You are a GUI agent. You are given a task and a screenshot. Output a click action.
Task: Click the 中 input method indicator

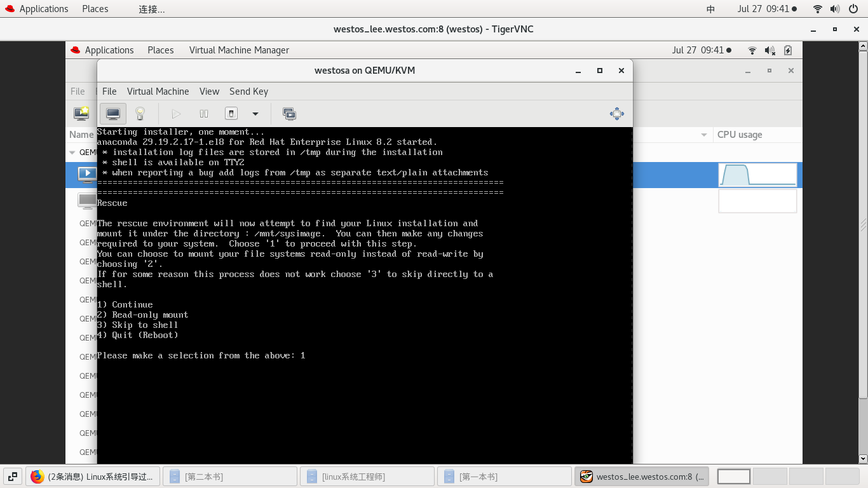(x=711, y=9)
